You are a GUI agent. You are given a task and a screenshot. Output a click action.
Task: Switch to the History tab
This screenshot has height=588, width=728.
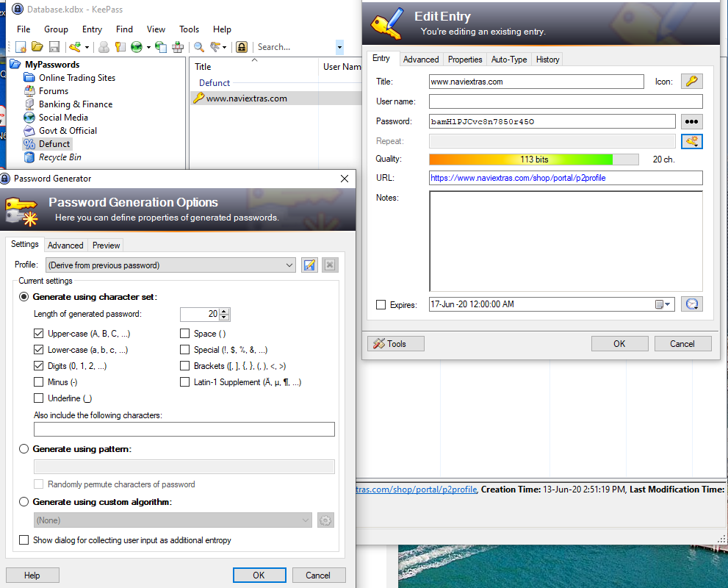point(547,60)
